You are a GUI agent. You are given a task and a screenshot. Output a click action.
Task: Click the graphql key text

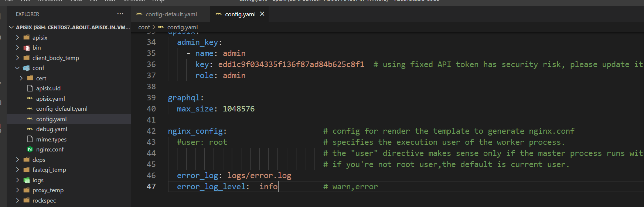click(x=184, y=98)
